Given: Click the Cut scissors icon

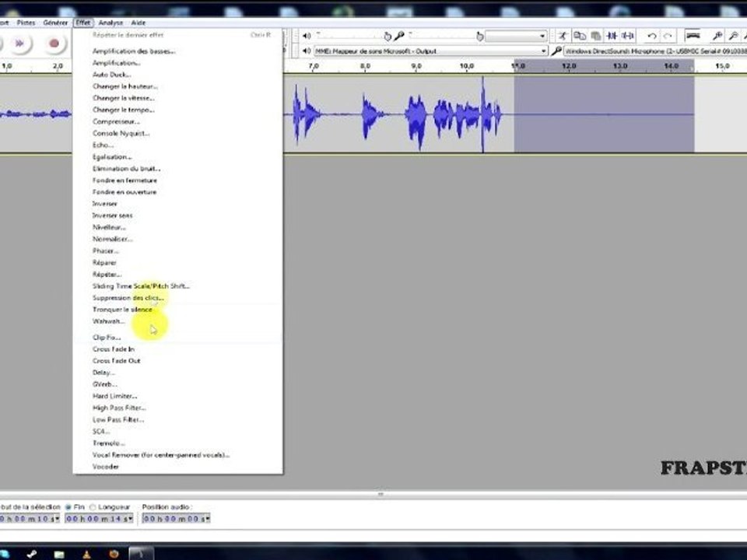Looking at the screenshot, I should tap(563, 36).
